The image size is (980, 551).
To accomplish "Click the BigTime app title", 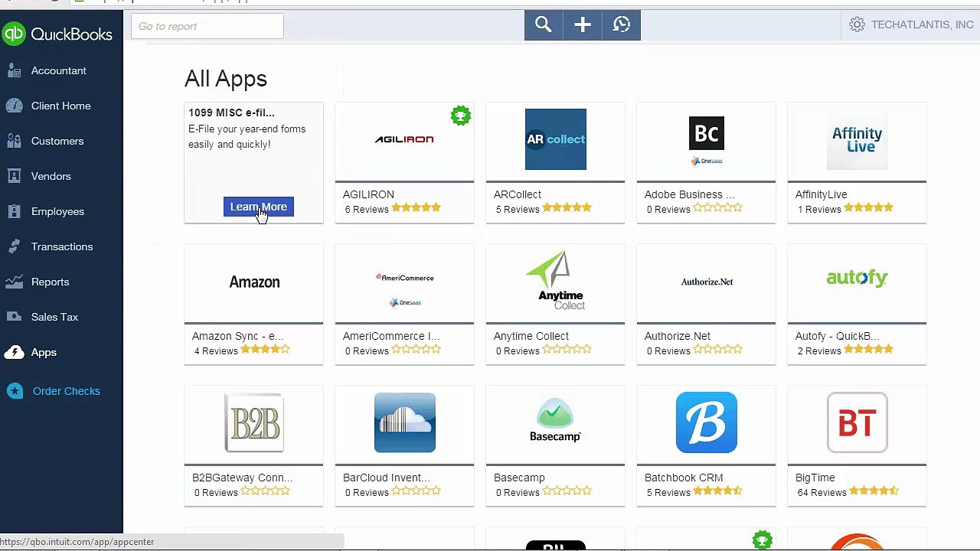I will 815,478.
